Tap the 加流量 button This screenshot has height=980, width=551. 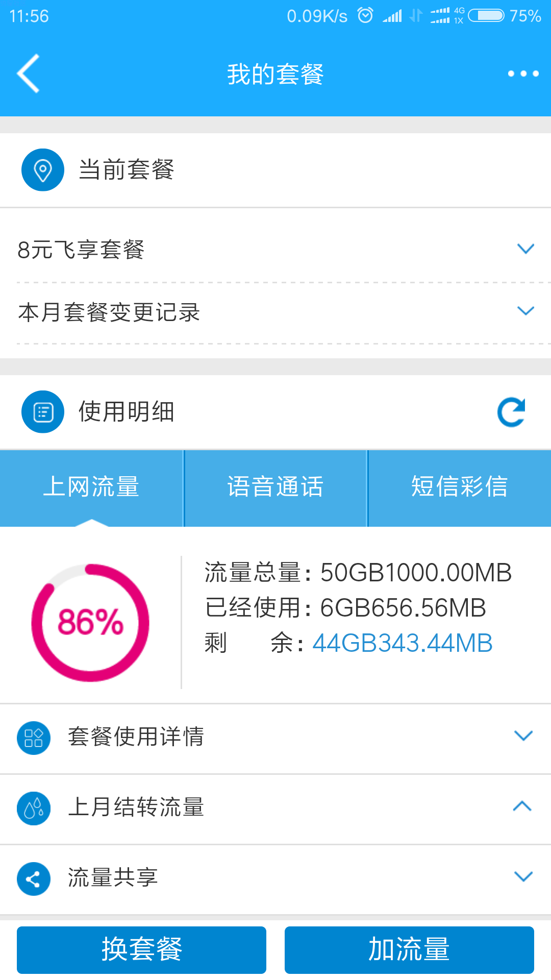pyautogui.click(x=409, y=950)
